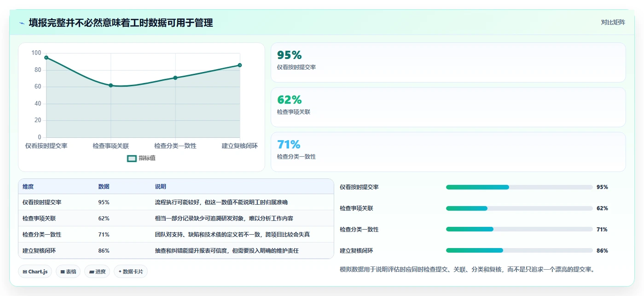The height and width of the screenshot is (296, 644).
Task: Click description starting 流程执行可能较好
Action: 221,202
